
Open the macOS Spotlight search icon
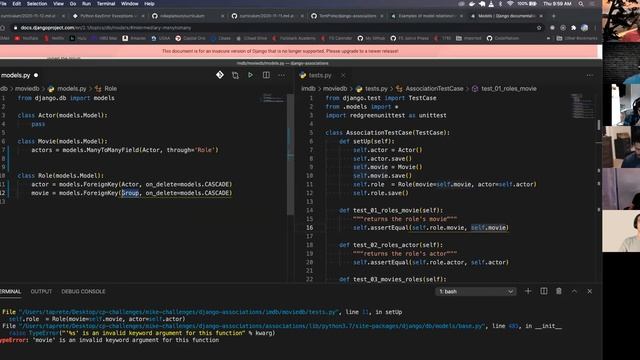coord(581,4)
